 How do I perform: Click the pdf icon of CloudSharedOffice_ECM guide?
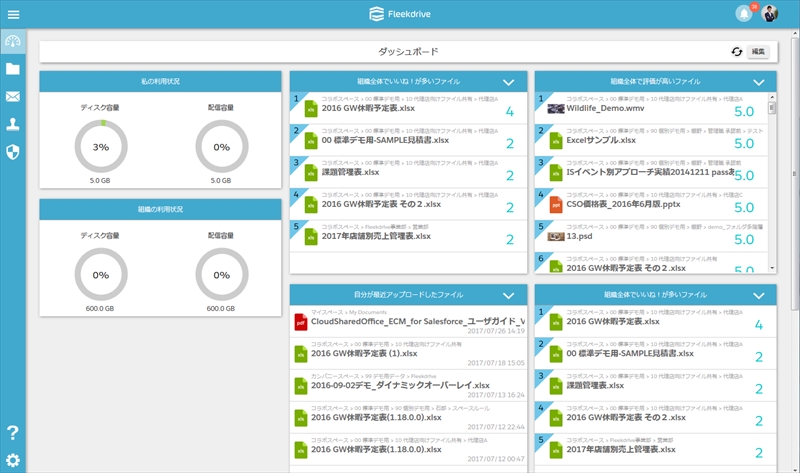301,322
